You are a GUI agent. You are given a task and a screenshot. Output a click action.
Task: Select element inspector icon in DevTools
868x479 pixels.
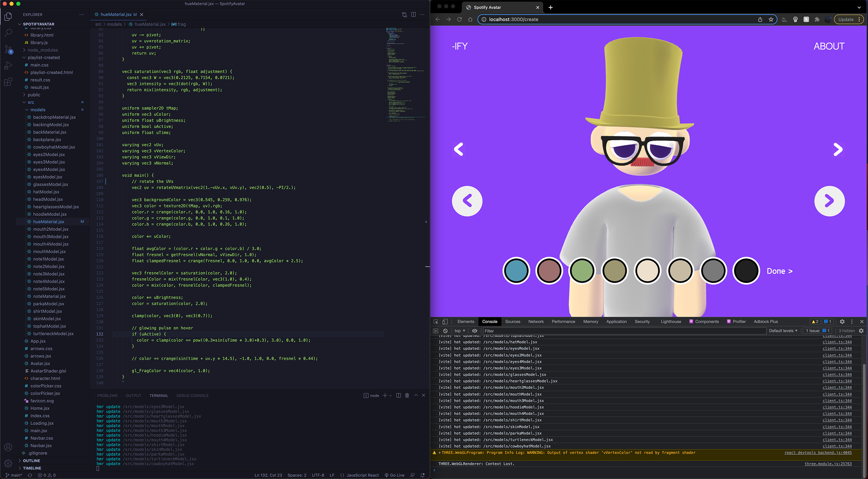(436, 322)
